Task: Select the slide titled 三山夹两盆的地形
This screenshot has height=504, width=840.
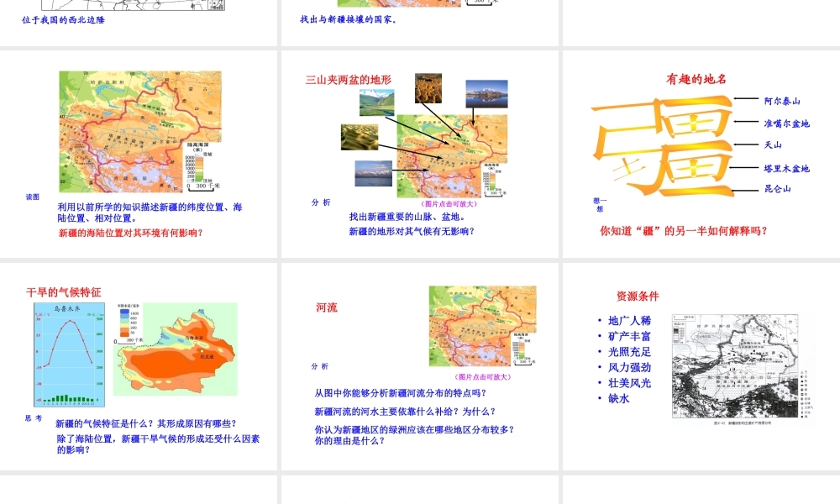Action: [419, 154]
